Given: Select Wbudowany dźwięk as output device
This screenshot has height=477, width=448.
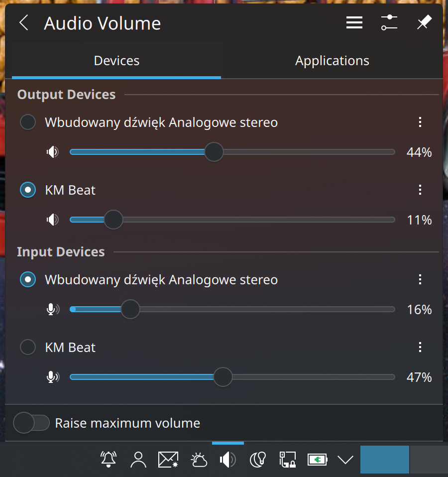Looking at the screenshot, I should 28,122.
